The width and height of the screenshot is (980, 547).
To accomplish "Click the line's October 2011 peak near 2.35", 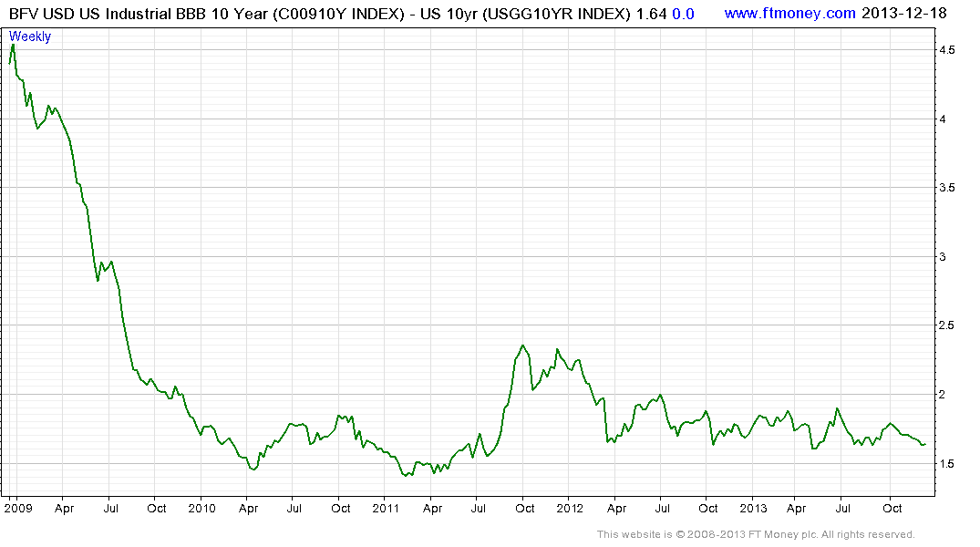I will point(522,346).
